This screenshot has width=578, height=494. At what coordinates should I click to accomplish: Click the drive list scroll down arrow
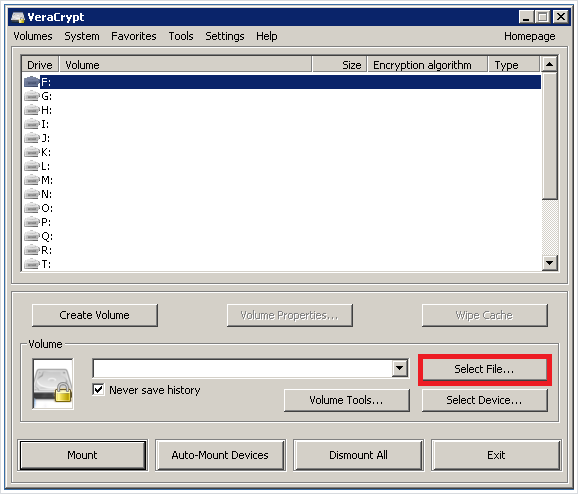tap(550, 263)
